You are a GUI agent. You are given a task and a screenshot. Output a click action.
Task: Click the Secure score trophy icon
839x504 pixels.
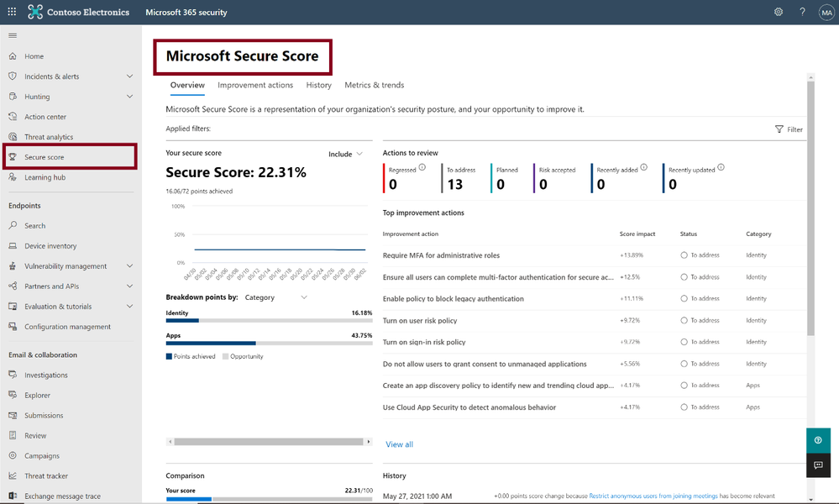[13, 157]
